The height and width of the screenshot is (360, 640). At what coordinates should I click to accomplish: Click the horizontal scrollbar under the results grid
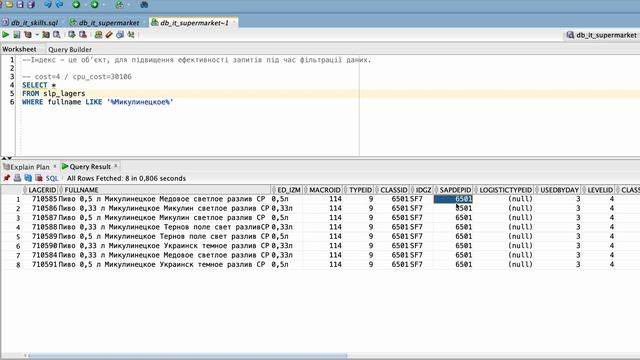click(188, 356)
